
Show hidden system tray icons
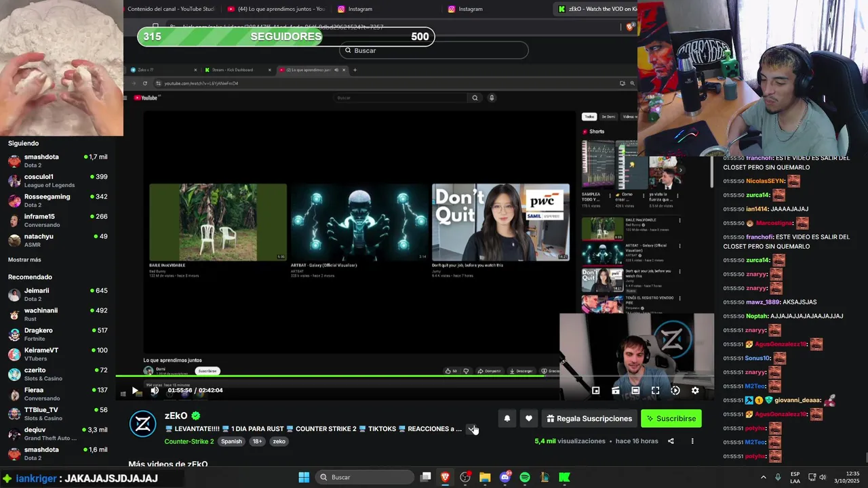coord(763,477)
